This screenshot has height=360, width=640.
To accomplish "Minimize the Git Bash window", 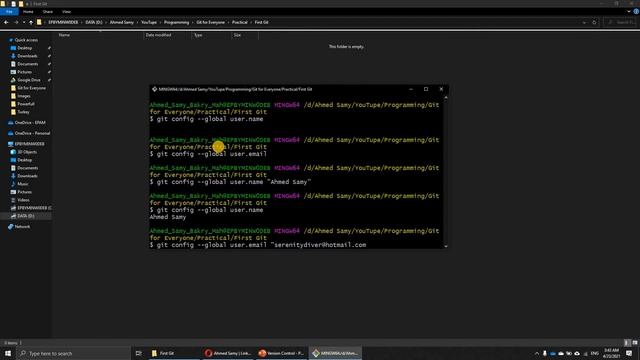I will click(x=411, y=89).
